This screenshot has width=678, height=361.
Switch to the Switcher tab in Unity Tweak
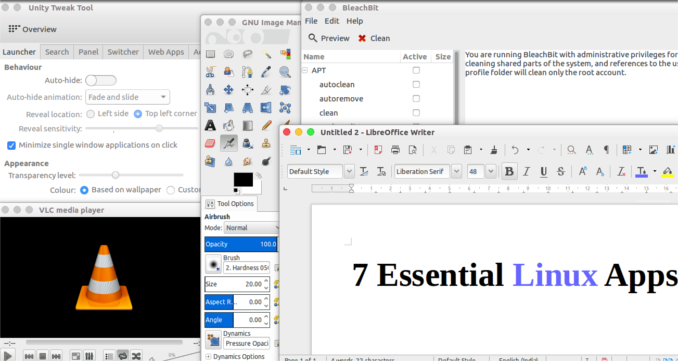123,52
